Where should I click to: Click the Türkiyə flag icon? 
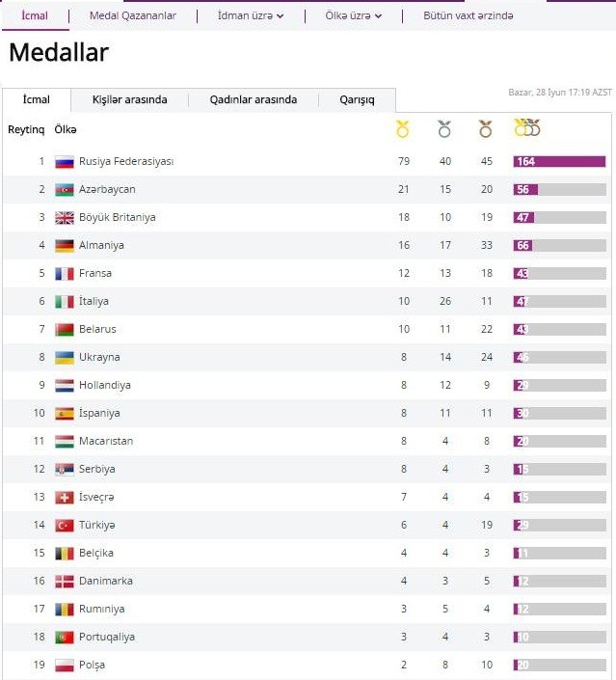tap(65, 526)
